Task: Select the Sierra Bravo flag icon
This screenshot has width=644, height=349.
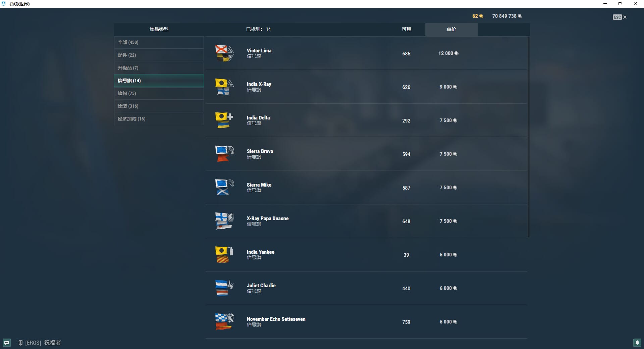Action: tap(224, 154)
